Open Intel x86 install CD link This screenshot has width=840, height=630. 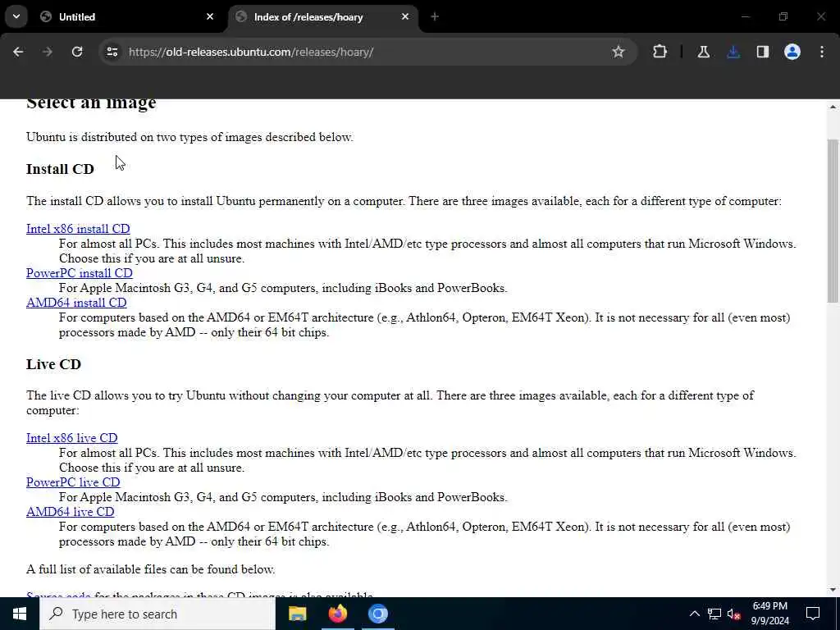click(78, 229)
